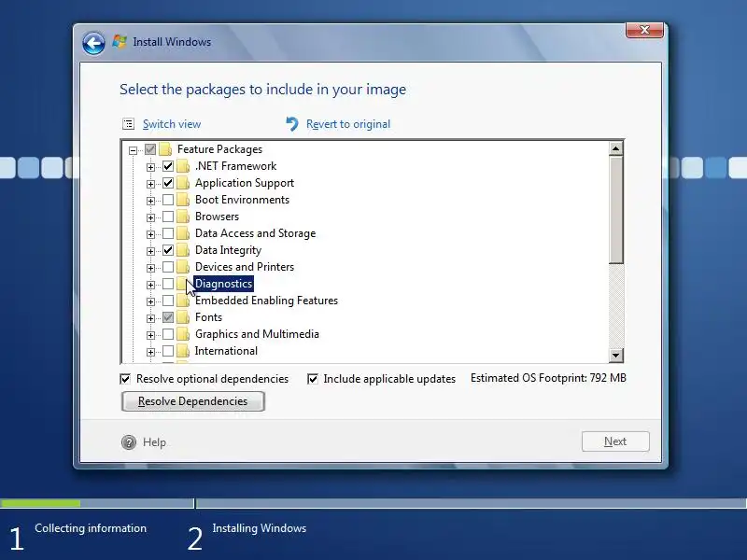Click the Help question mark icon
747x560 pixels.
click(x=129, y=442)
